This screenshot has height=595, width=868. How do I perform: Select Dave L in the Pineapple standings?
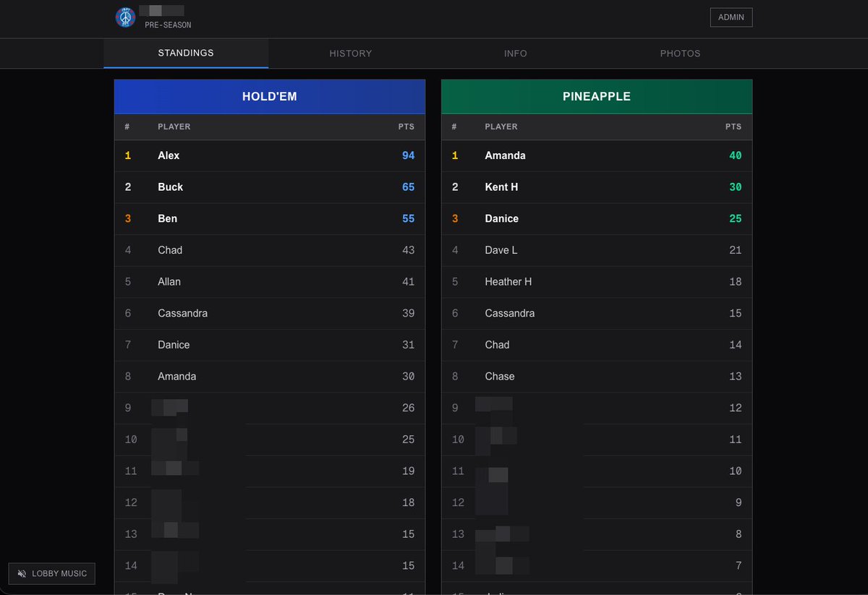(597, 250)
